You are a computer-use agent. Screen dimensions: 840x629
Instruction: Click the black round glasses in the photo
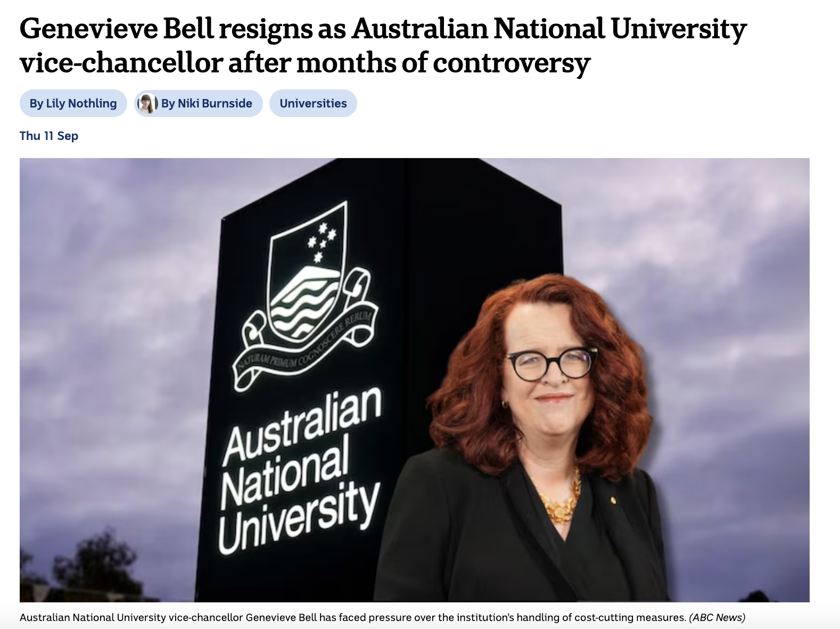coord(551,363)
